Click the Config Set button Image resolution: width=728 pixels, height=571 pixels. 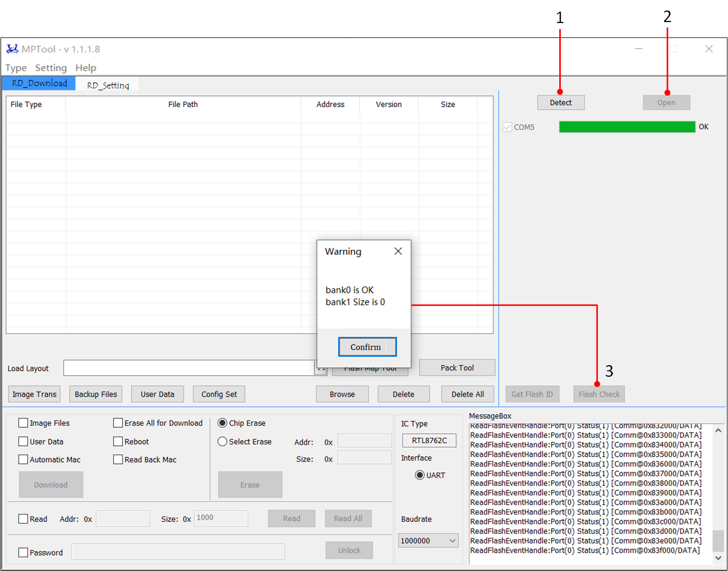(x=219, y=394)
